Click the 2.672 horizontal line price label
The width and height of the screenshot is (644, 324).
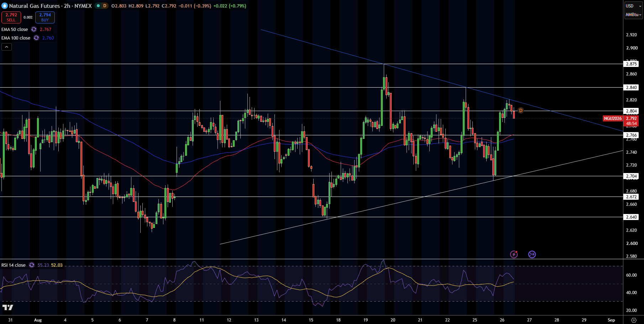click(632, 197)
